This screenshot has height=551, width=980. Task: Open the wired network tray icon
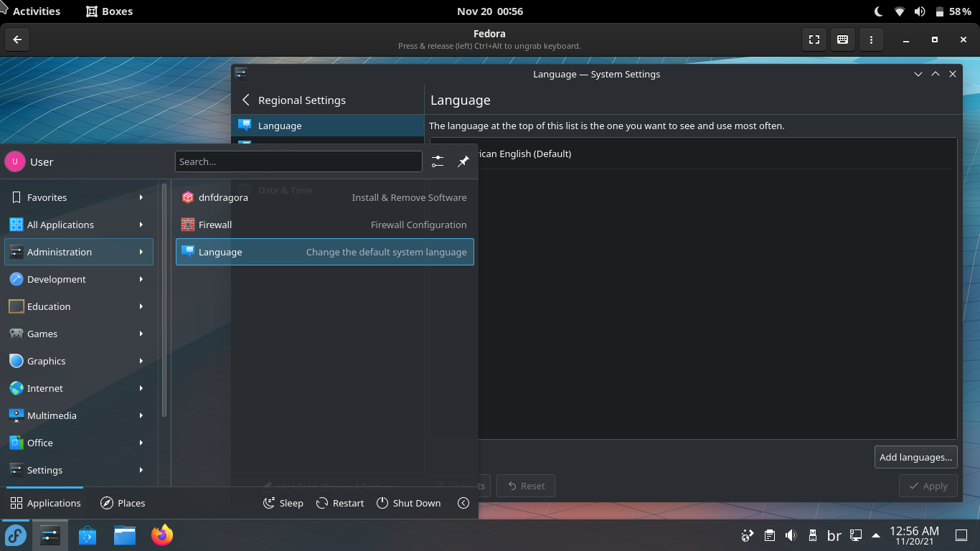[x=856, y=535]
